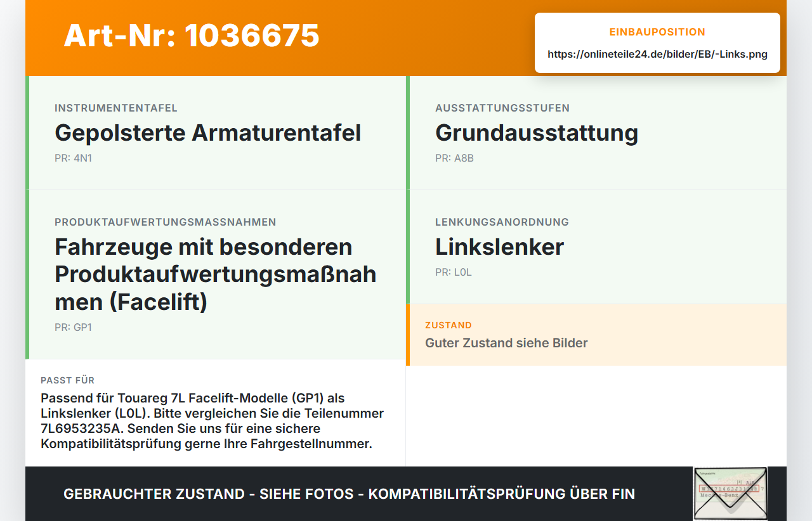Select the Facelift Produktaufwertungsmaßnahmen heading
812x521 pixels.
pyautogui.click(x=216, y=274)
